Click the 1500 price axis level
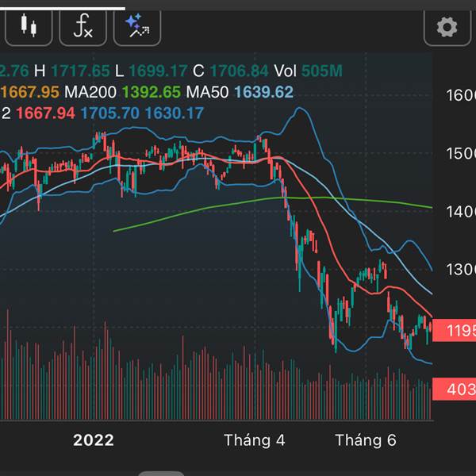Screen dimensions: 476x476 click(460, 153)
